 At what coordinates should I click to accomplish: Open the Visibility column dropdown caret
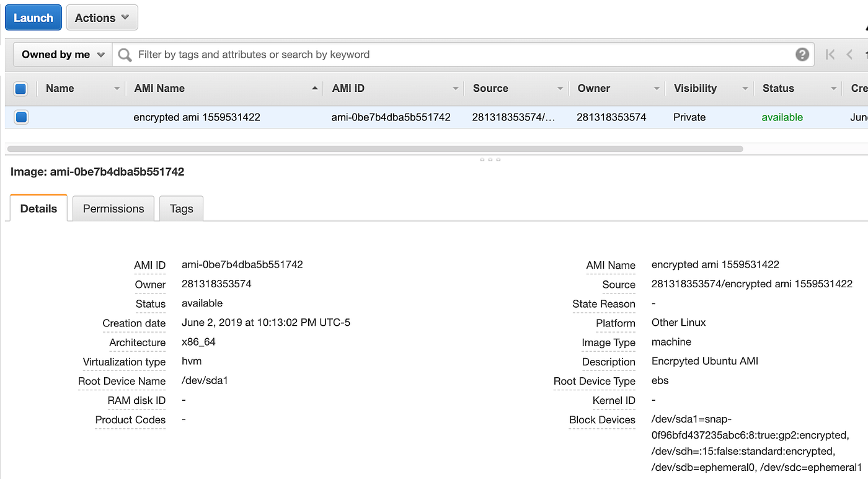(746, 88)
